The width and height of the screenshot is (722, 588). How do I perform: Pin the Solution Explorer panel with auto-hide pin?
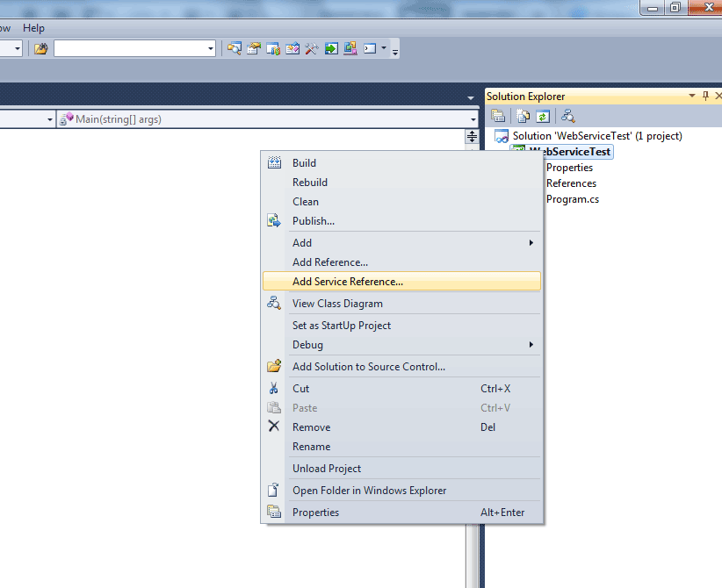click(705, 96)
